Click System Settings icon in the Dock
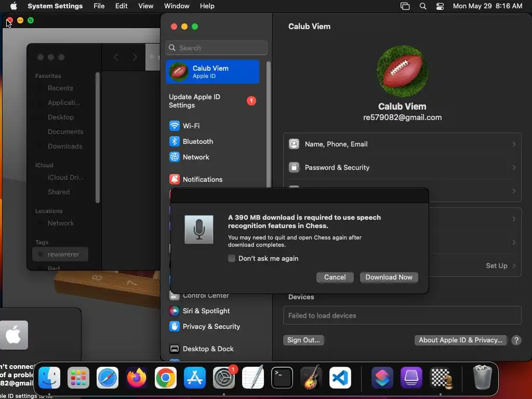The width and height of the screenshot is (532, 399). (224, 378)
